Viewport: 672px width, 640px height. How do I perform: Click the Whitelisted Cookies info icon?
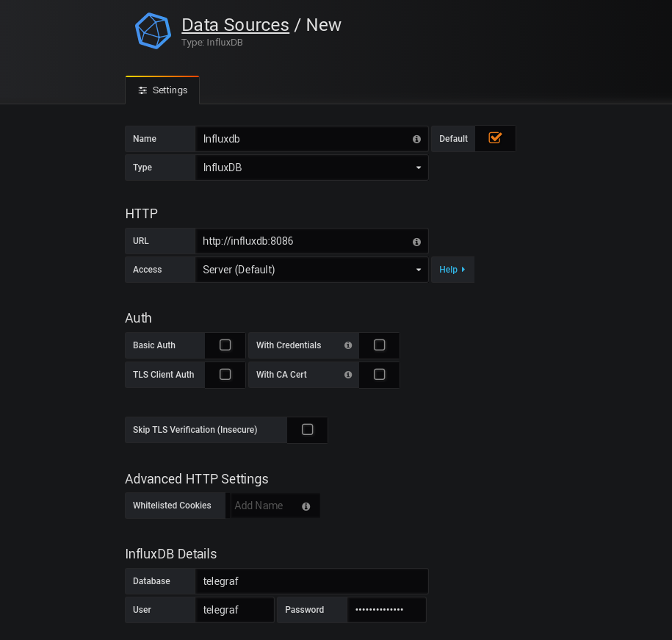(306, 507)
